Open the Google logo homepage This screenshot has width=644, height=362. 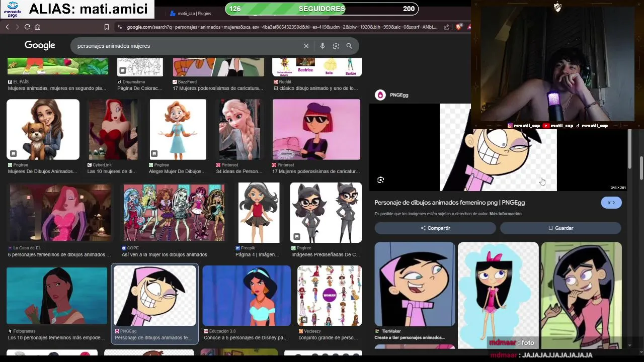click(x=40, y=45)
